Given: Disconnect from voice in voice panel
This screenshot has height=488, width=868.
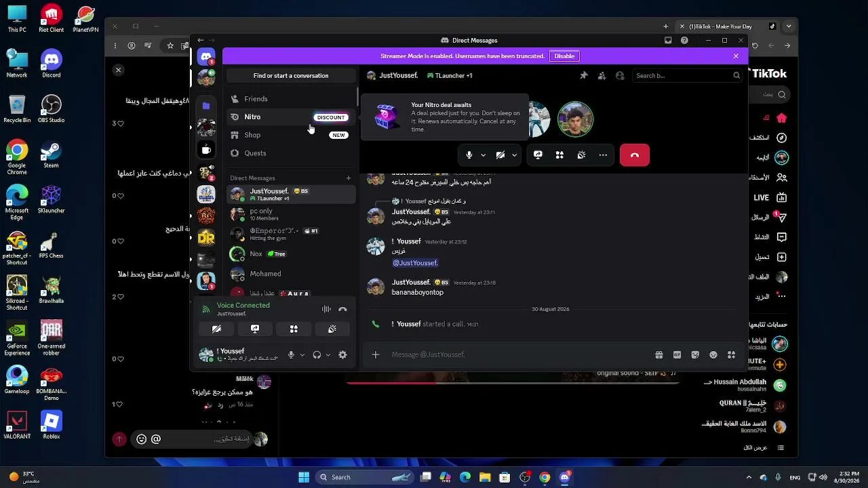Looking at the screenshot, I should click(342, 309).
